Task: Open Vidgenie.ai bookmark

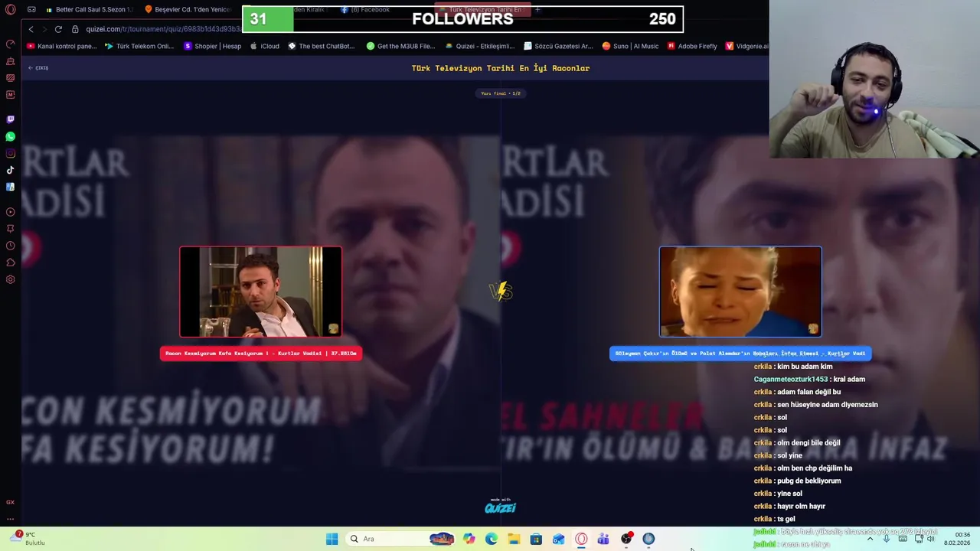Action: [746, 46]
